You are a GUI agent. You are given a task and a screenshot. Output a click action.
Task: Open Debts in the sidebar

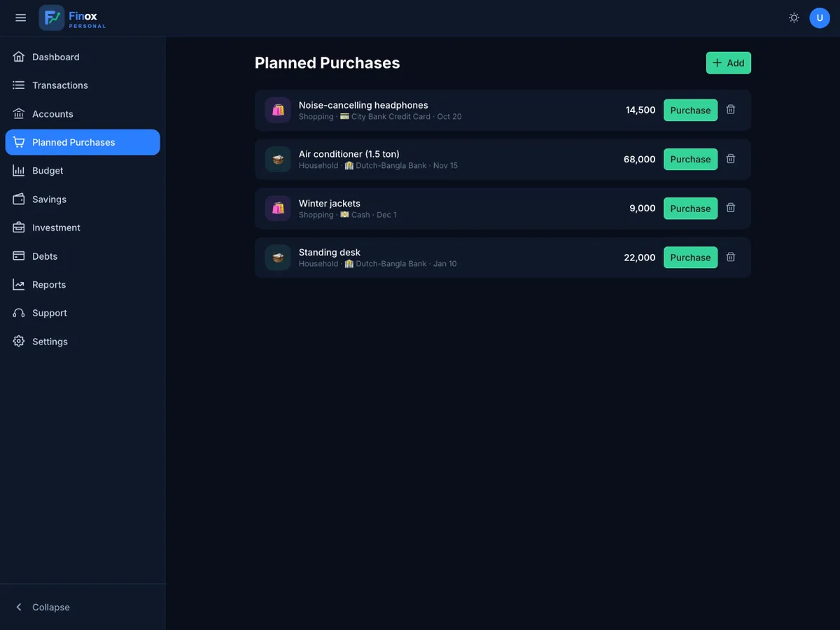click(x=83, y=256)
